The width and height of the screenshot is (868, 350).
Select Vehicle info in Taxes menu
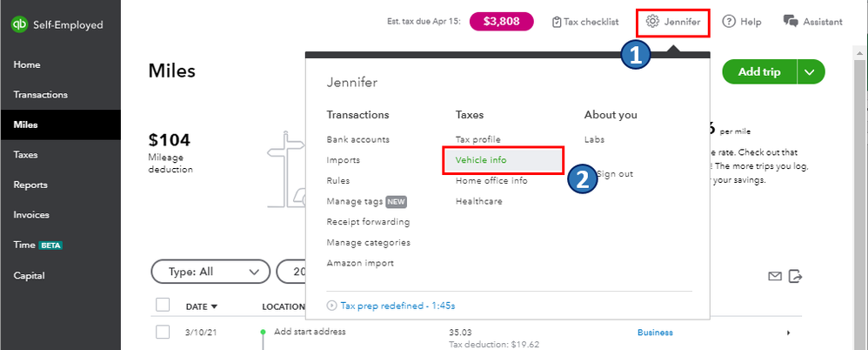481,160
